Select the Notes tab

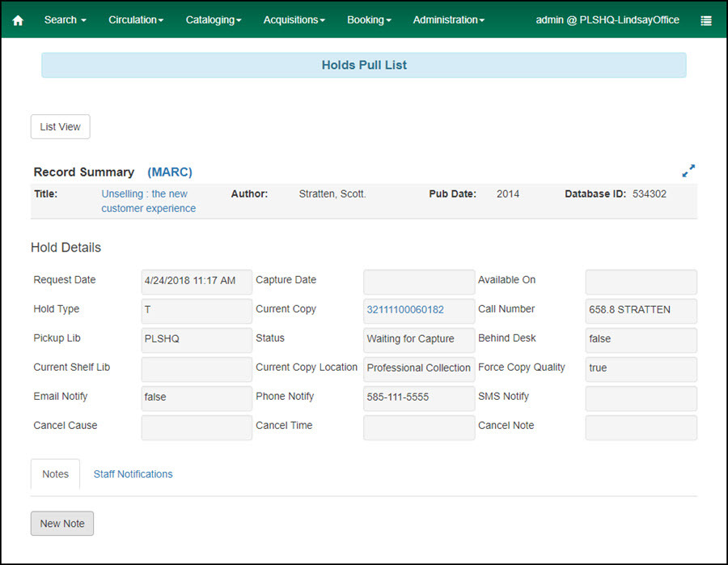coord(55,474)
